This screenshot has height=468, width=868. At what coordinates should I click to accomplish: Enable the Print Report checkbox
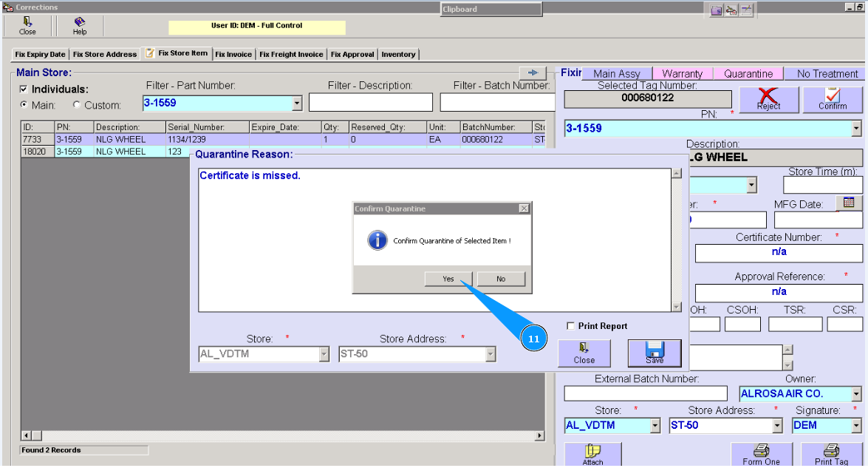[571, 325]
